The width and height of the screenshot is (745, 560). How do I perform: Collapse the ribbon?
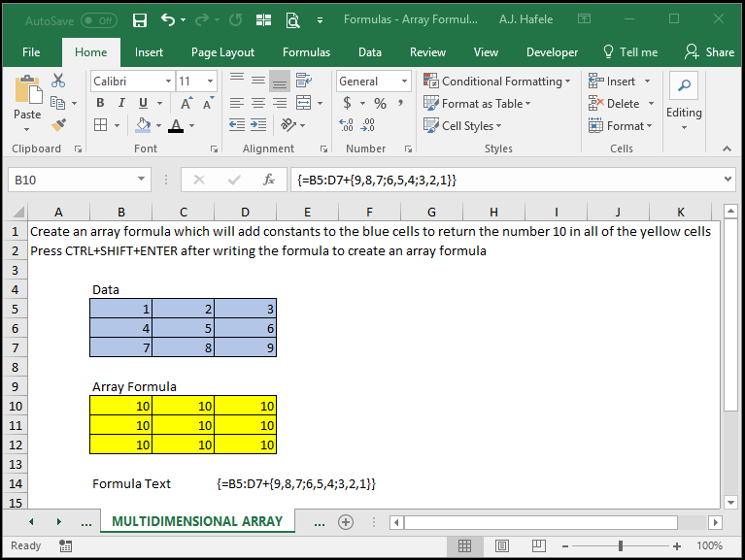click(x=727, y=149)
